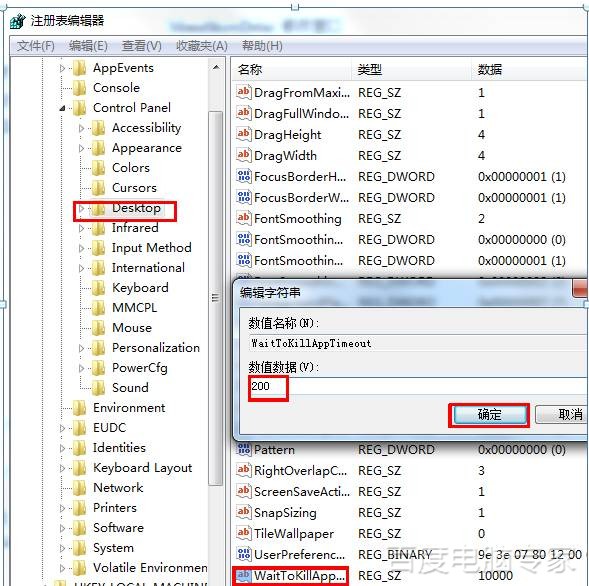Select the Printers tree item
This screenshot has width=589, height=586.
tap(115, 507)
